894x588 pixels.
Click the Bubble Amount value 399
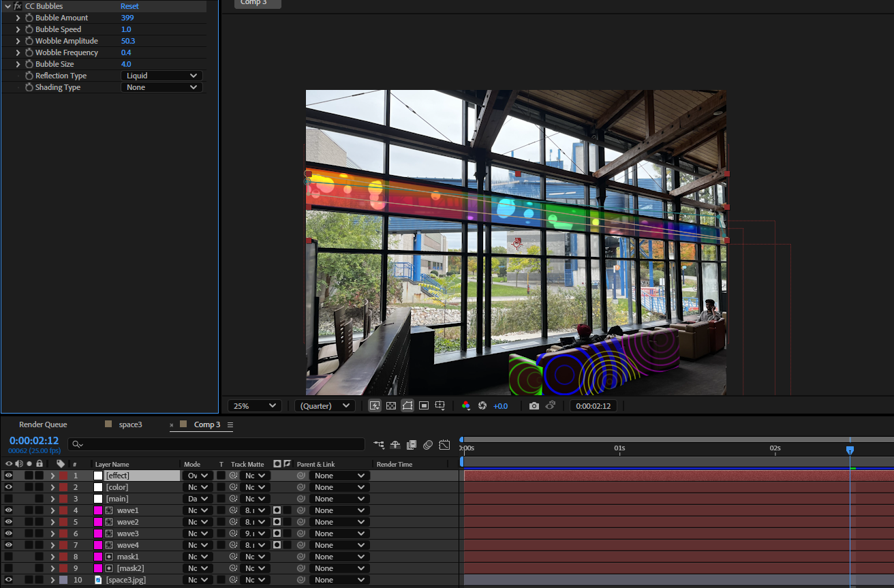(x=127, y=17)
